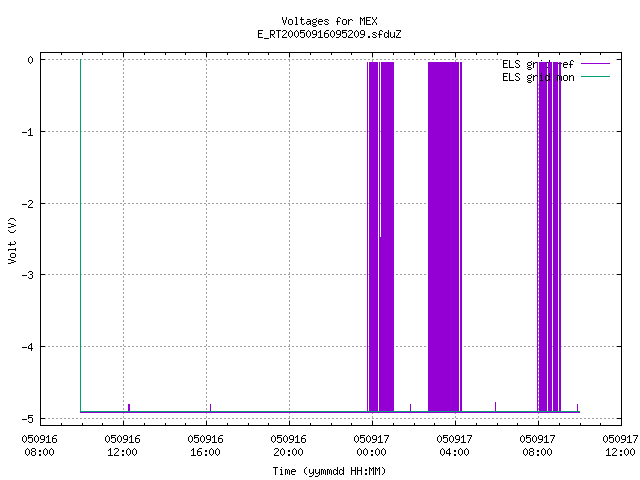Click the chart title 'Voltages for MEX'

point(329,21)
